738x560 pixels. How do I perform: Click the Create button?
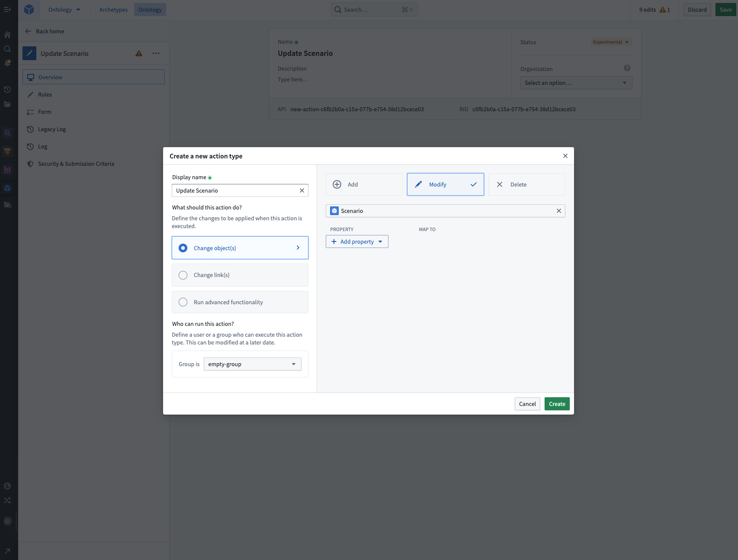click(x=557, y=404)
